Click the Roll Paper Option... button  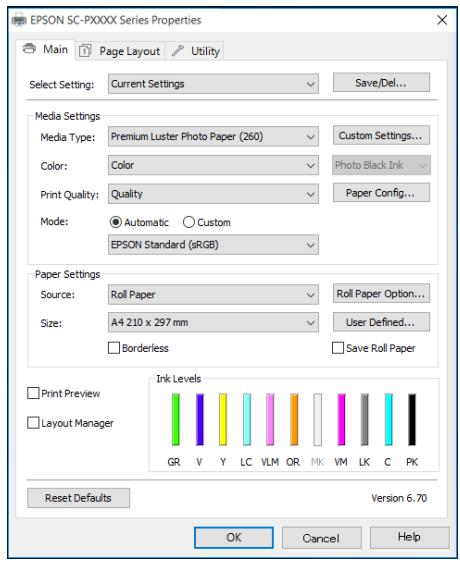coord(381,294)
